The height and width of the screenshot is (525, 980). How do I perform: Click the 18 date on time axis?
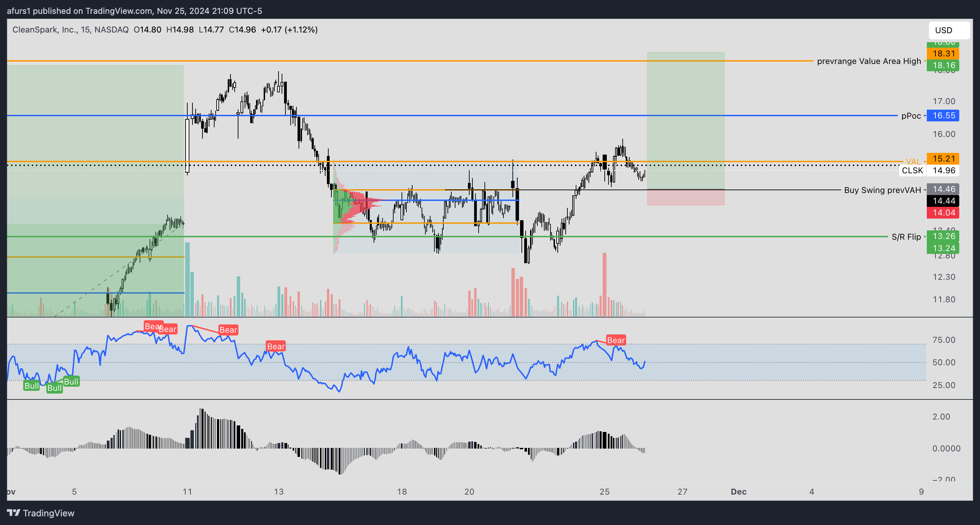tap(402, 491)
